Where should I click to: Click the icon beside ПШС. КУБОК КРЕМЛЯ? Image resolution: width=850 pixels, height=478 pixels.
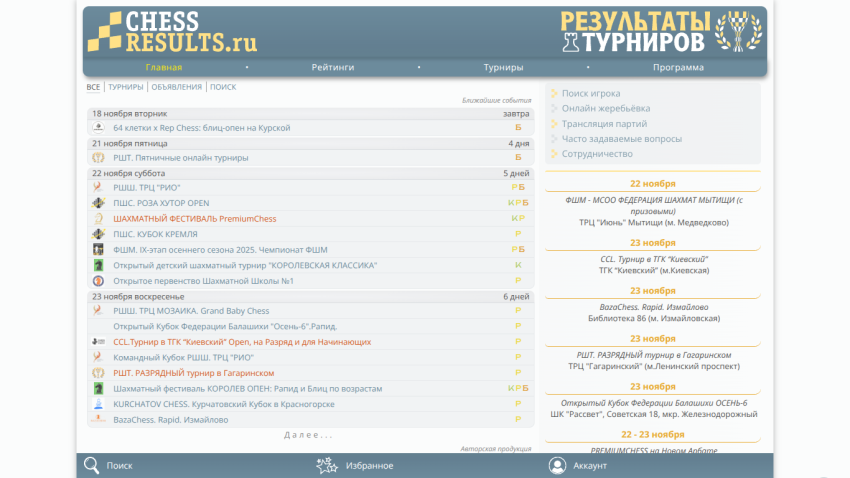click(x=98, y=234)
